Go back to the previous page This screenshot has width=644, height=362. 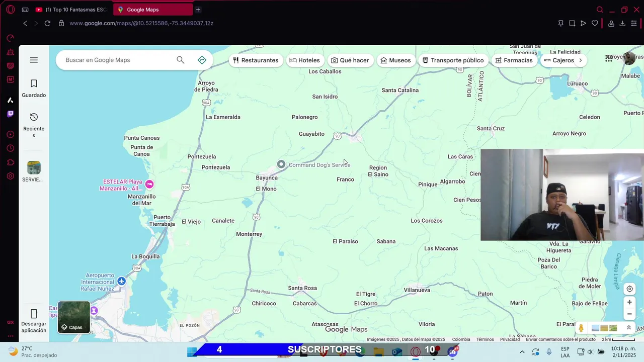click(25, 23)
